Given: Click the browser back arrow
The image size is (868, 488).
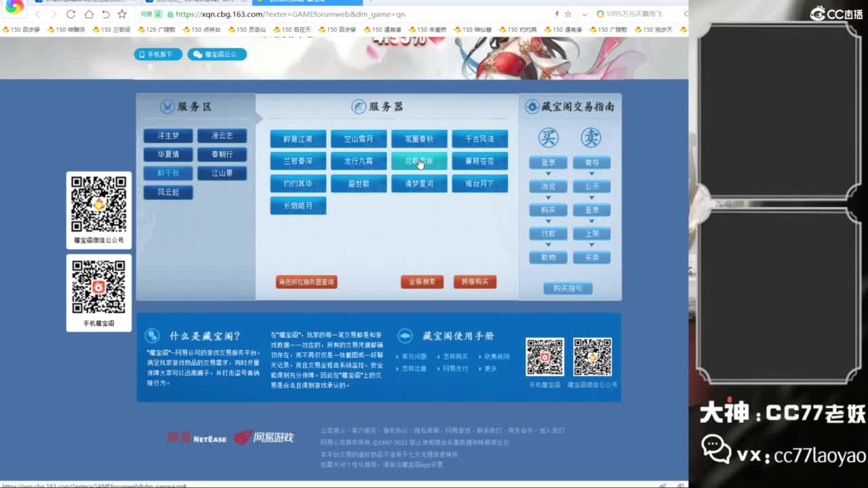Looking at the screenshot, I should click(38, 14).
